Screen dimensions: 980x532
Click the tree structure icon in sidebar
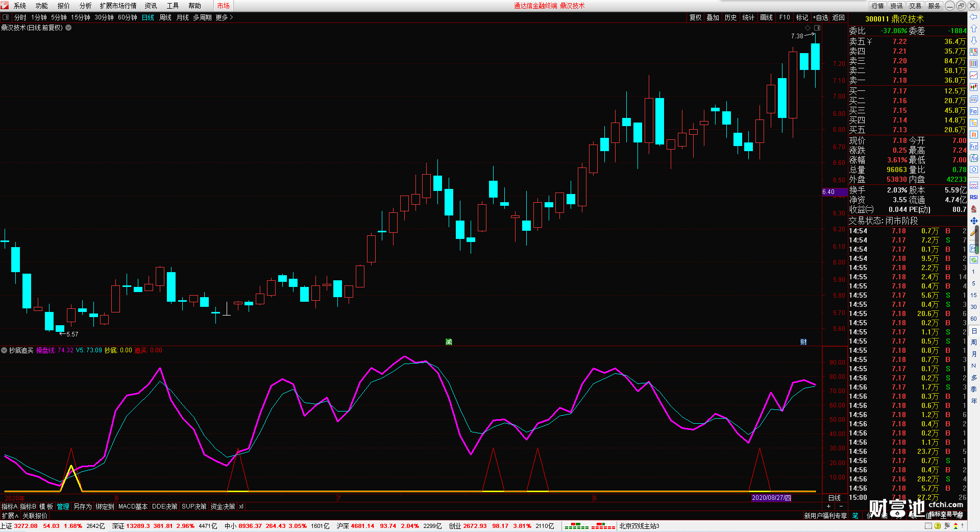974,123
